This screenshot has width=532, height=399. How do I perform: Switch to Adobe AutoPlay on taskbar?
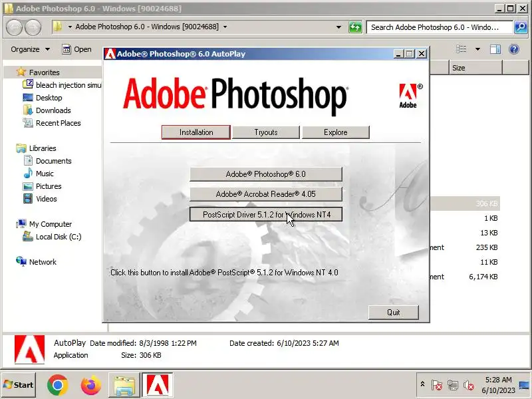click(158, 385)
